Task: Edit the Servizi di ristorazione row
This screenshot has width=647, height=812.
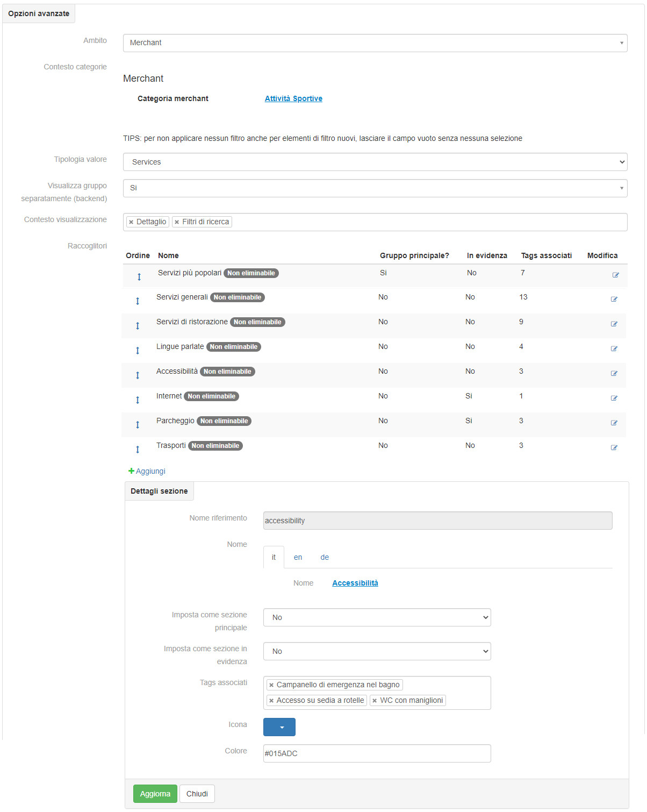Action: [x=614, y=324]
